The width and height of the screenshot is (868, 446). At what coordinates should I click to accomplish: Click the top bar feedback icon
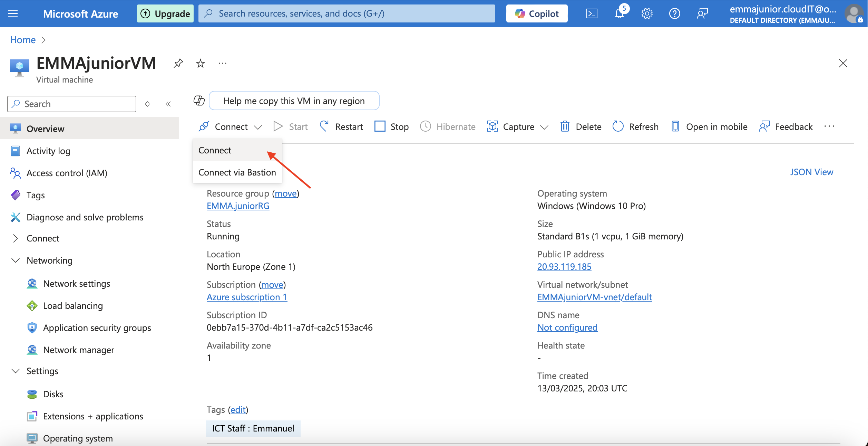click(x=702, y=13)
